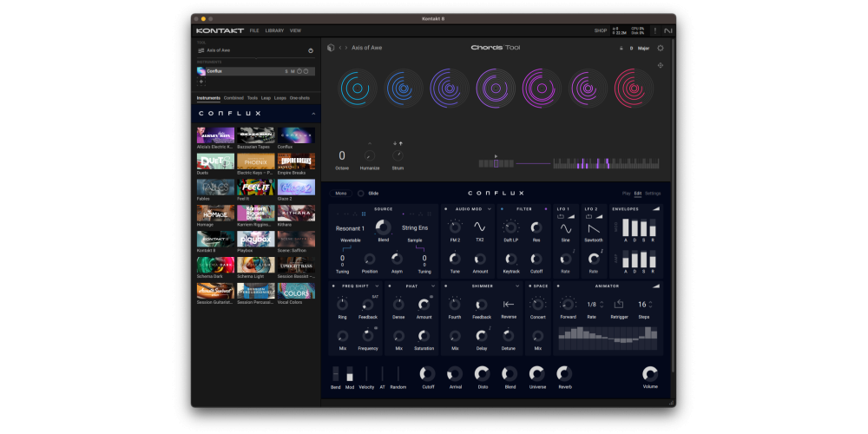Mute the Conflux instrument with M
Screen dimensions: 868x434
click(x=293, y=71)
